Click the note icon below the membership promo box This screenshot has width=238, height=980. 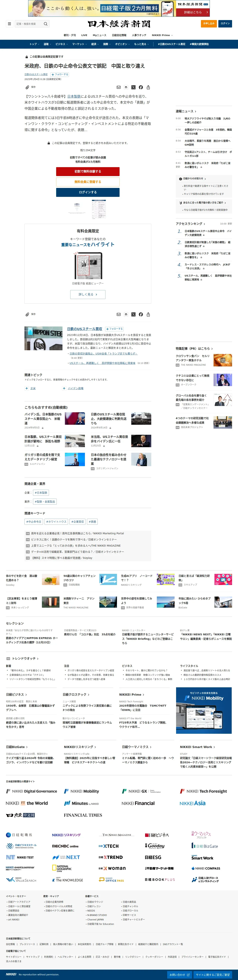point(126,314)
